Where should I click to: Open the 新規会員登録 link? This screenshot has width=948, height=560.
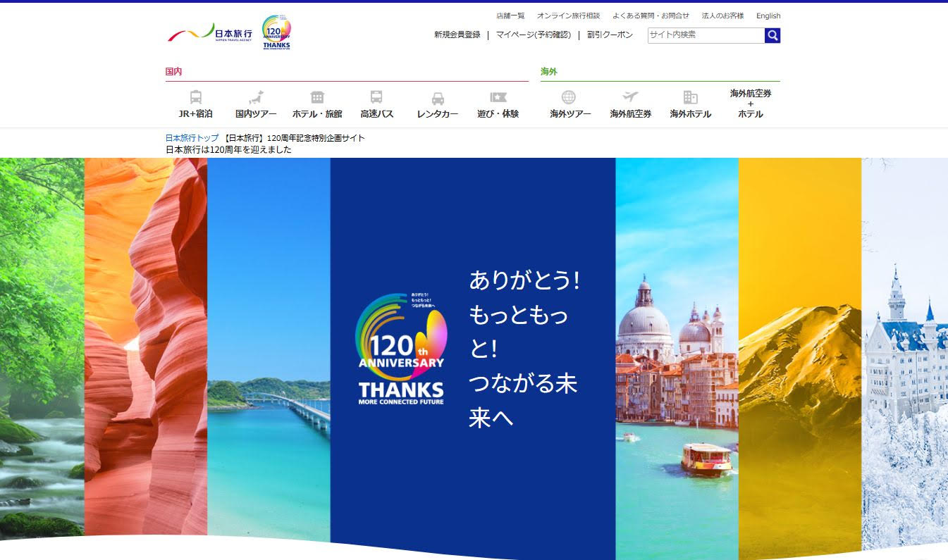[457, 35]
